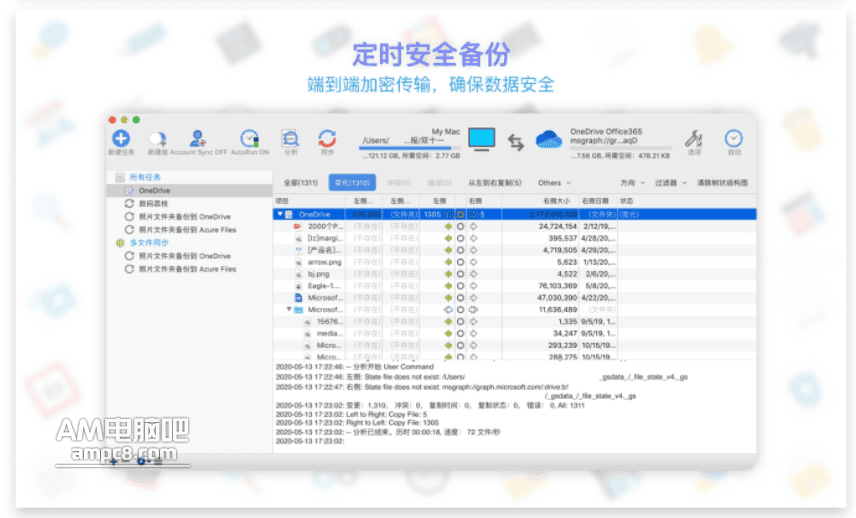Collapse the selected OneDrive root row

pos(280,214)
